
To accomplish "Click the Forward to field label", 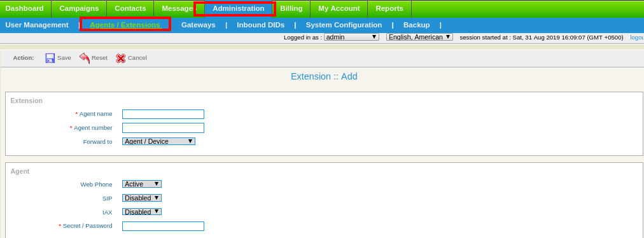I will (x=98, y=142).
